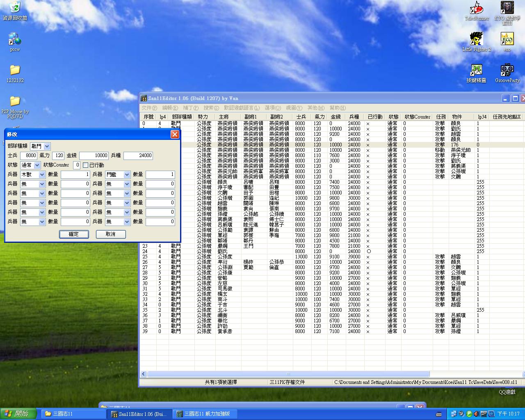The height and width of the screenshot is (420, 525).
Task: Open the 資源回收筒 recycle bin desktop icon
Action: 15,7
